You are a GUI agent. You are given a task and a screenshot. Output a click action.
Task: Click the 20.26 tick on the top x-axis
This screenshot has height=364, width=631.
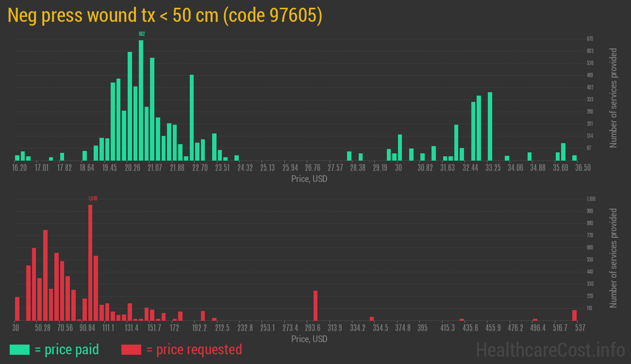click(133, 168)
